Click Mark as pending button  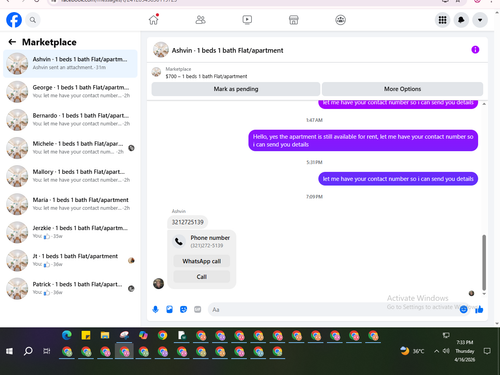point(236,89)
